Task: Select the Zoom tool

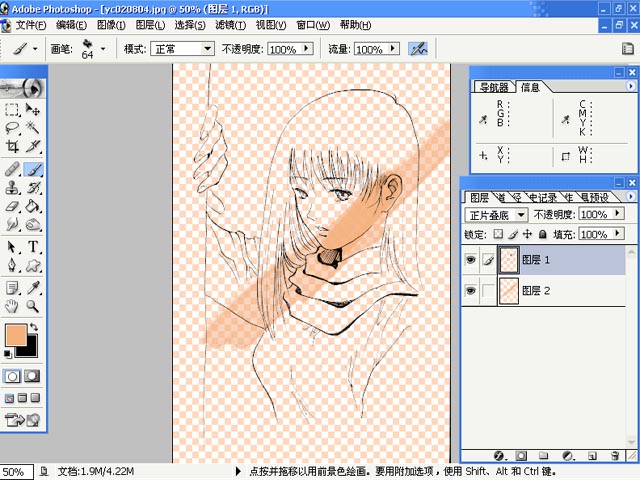Action: pyautogui.click(x=33, y=306)
